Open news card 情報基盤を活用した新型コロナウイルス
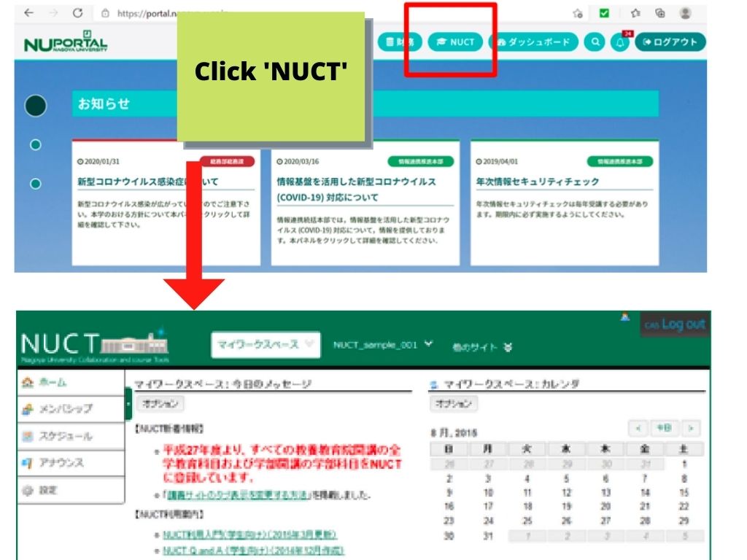The height and width of the screenshot is (560, 747). click(x=365, y=203)
